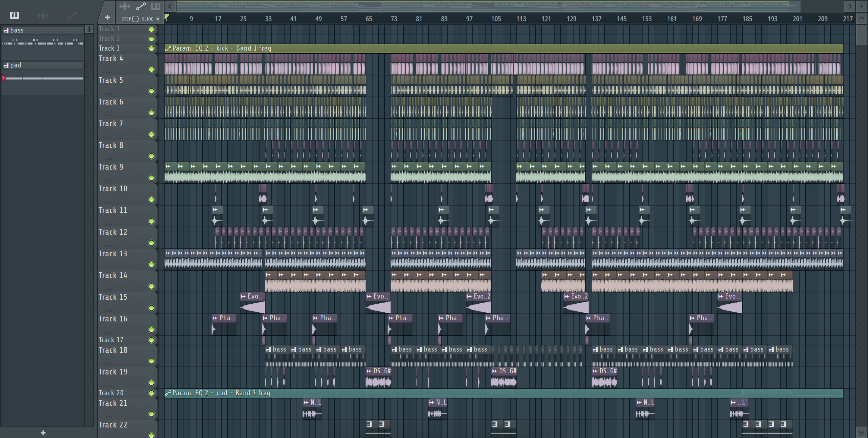The height and width of the screenshot is (438, 868).
Task: Add a new pattern with the picker plus
Action: (43, 433)
